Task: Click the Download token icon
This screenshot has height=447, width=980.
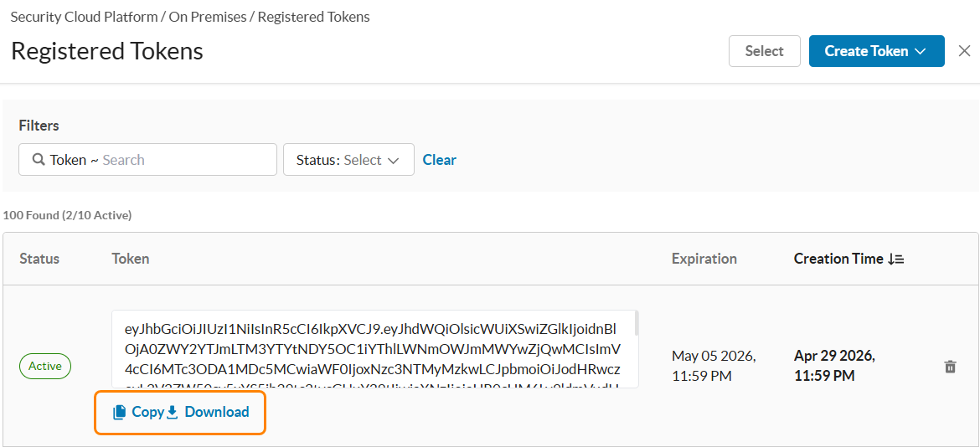Action: (173, 412)
